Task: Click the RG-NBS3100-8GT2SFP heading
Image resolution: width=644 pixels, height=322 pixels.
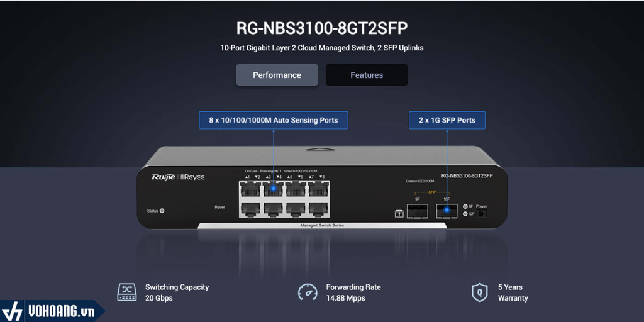Action: (322, 28)
